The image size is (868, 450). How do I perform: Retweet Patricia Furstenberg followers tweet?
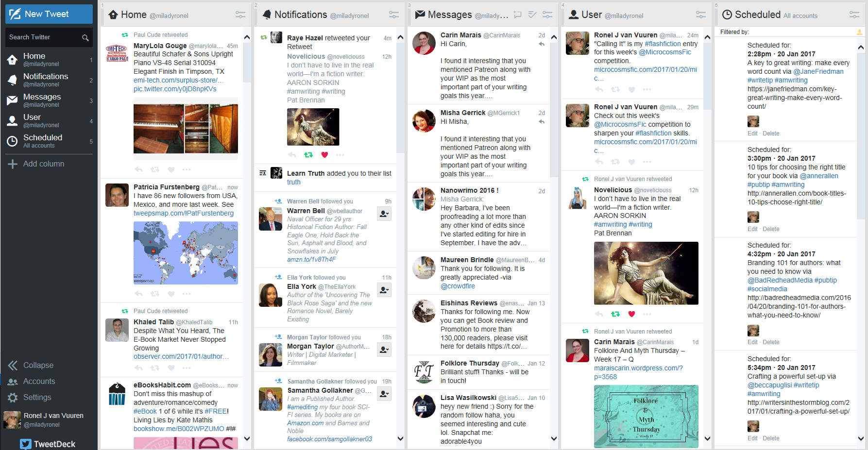click(155, 294)
